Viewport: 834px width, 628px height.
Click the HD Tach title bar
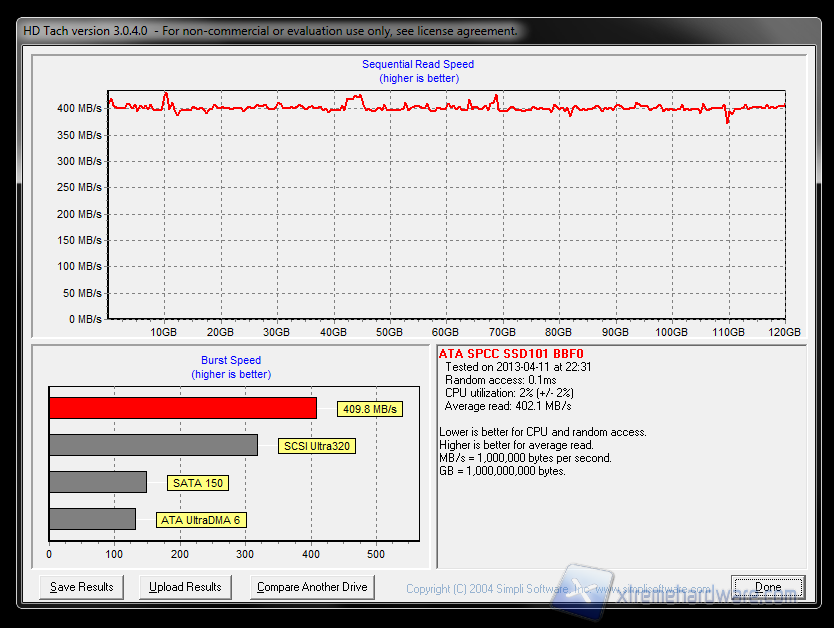point(270,31)
